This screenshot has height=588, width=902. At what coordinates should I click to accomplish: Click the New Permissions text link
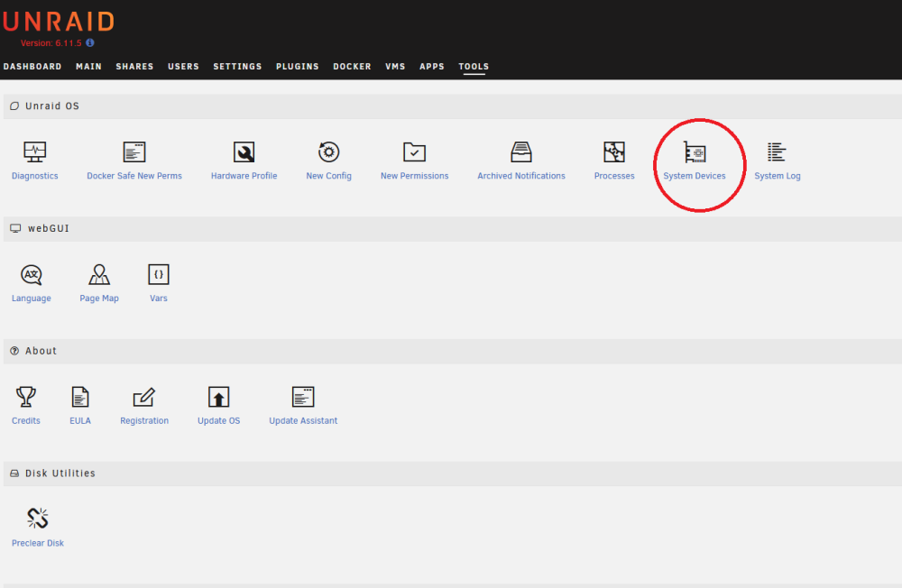click(414, 176)
